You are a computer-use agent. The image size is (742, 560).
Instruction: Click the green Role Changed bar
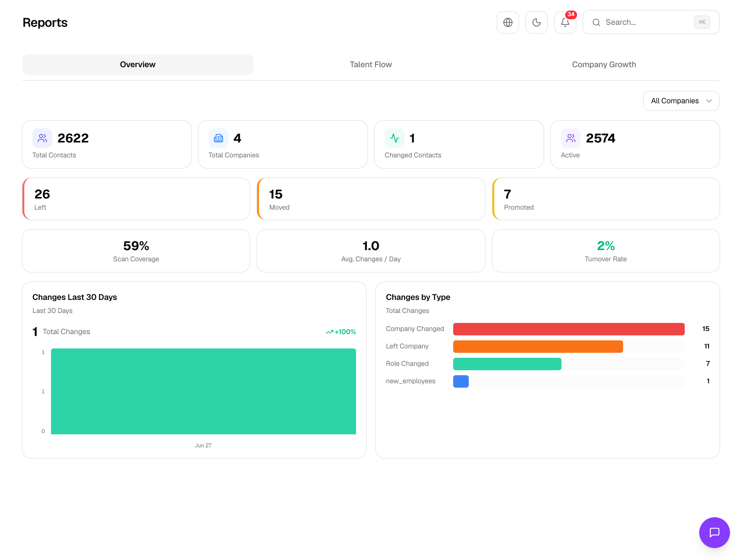coord(507,364)
